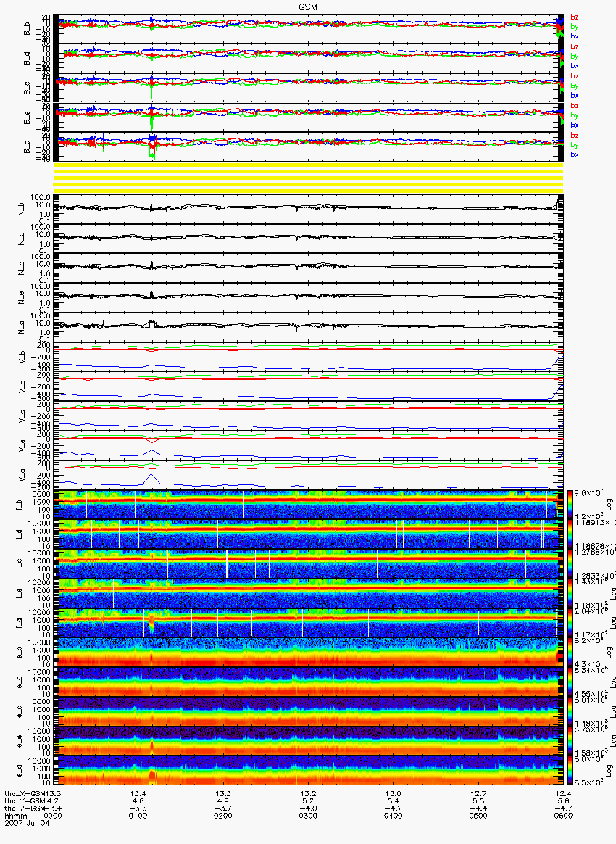Click the 0200 time tick label

pos(222,816)
